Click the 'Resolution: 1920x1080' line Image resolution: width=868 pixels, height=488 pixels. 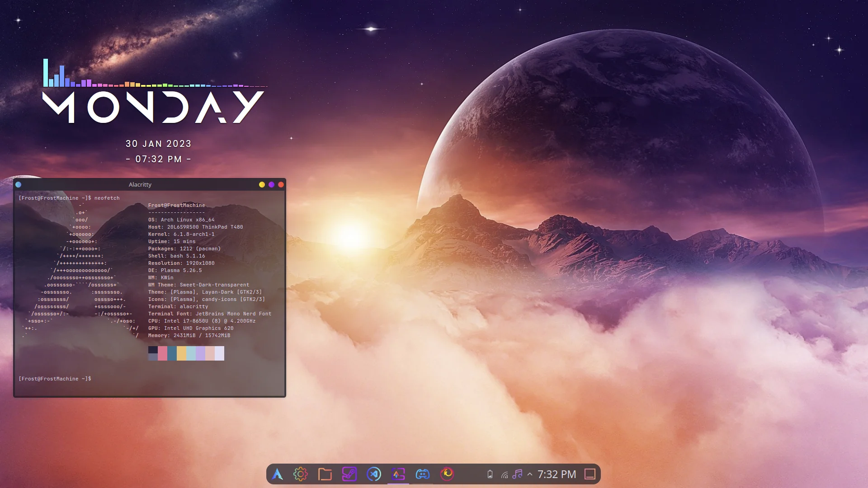181,263
